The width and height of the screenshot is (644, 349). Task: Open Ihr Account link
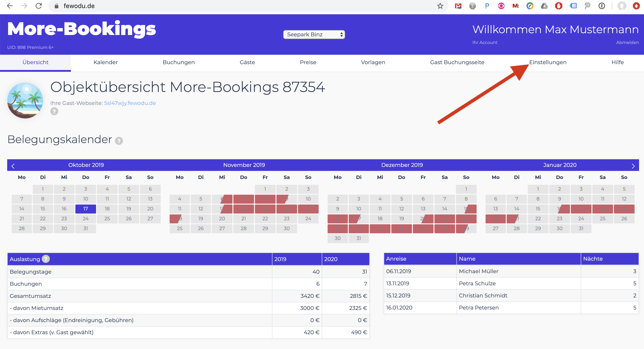(x=485, y=42)
